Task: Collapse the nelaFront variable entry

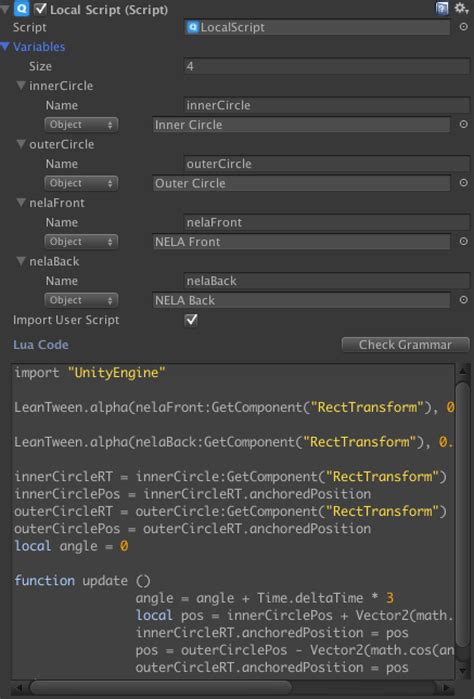Action: click(21, 202)
